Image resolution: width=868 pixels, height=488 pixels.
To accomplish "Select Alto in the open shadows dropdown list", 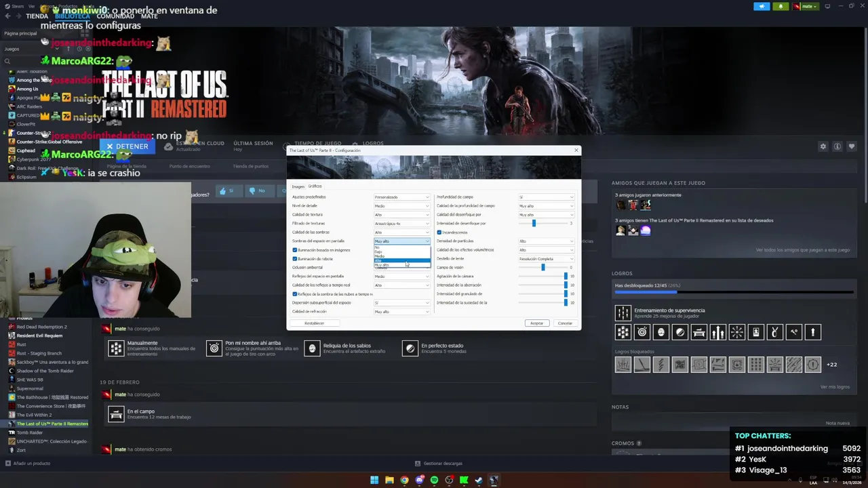I will click(x=402, y=260).
